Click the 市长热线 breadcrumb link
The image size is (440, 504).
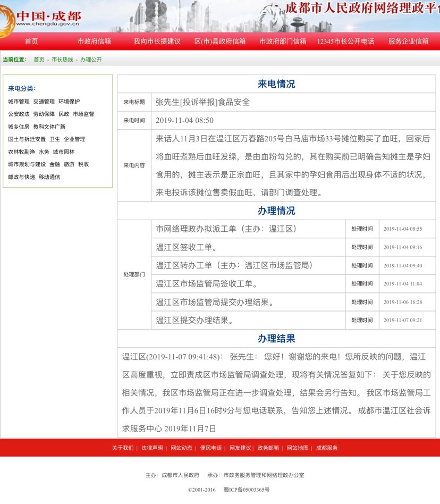(62, 60)
